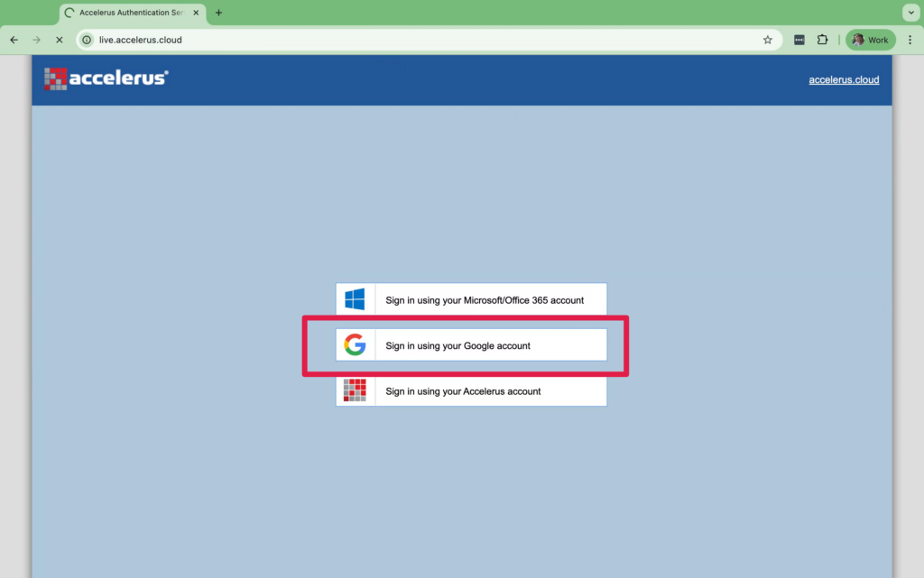Screen dimensions: 924x578
Task: Click the Microsoft Windows logo icon
Action: click(355, 299)
